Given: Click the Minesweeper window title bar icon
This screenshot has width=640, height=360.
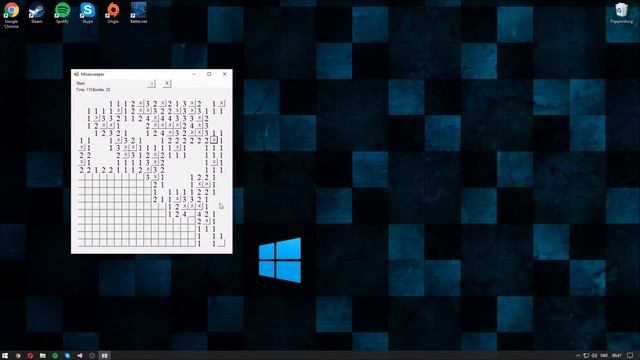Looking at the screenshot, I should coord(76,74).
